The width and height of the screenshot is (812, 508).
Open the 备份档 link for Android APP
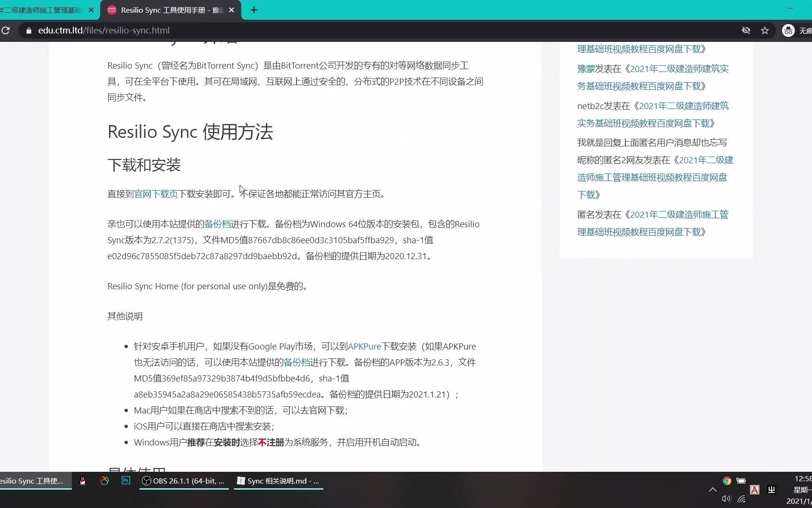[297, 362]
